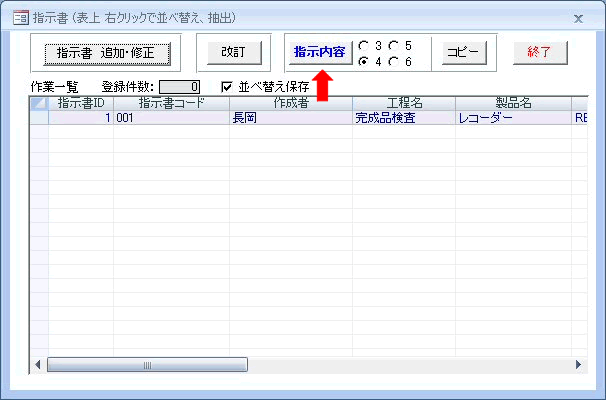Screen dimensions: 606x400
Task: Open 指示書 追加・修正 button
Action: [107, 53]
